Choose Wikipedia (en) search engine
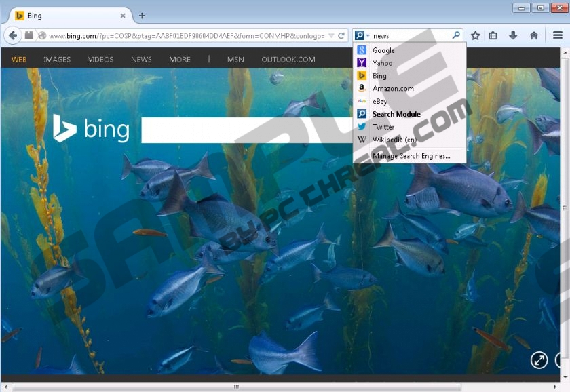The image size is (570, 392). [x=394, y=140]
